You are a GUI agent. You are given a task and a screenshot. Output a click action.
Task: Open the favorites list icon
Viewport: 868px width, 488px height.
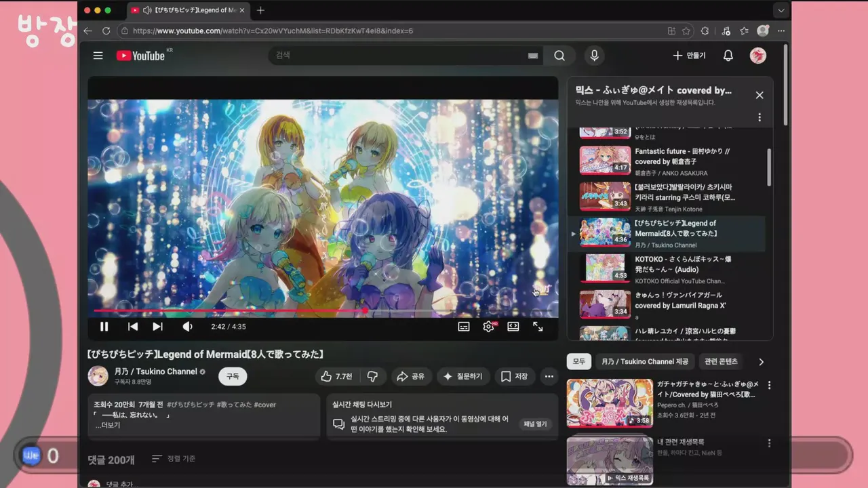tap(744, 30)
